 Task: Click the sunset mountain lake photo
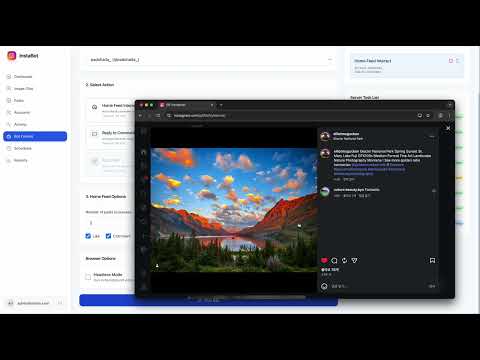point(234,210)
